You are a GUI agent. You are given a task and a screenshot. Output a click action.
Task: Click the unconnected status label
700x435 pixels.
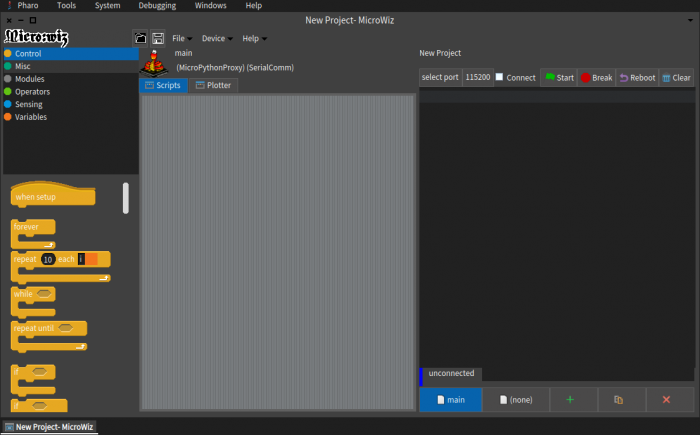click(451, 373)
